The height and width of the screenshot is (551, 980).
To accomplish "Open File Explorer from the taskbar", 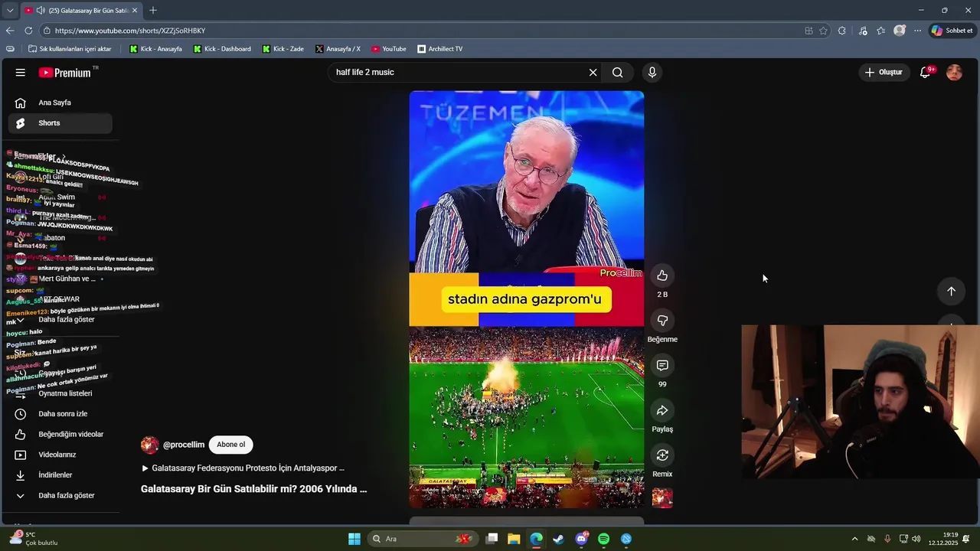I will coord(514,539).
